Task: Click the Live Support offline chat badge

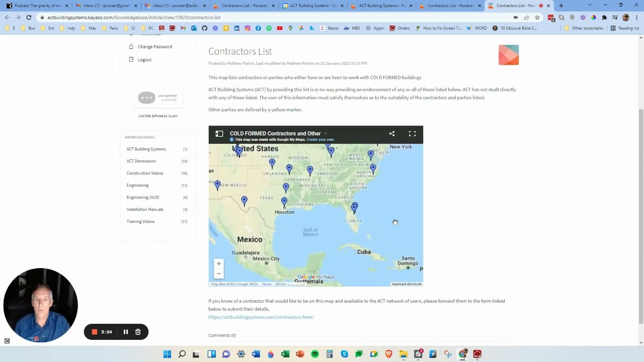Action: pyautogui.click(x=158, y=98)
